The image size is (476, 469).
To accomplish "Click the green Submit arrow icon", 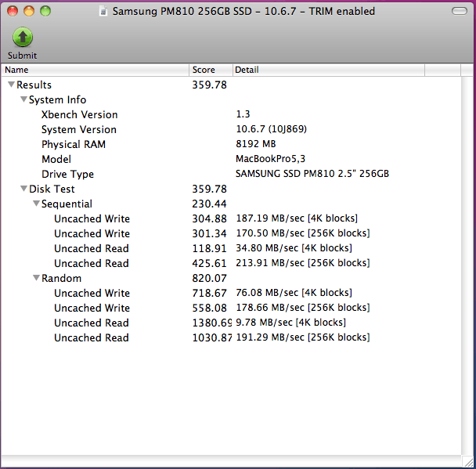I will pyautogui.click(x=23, y=37).
